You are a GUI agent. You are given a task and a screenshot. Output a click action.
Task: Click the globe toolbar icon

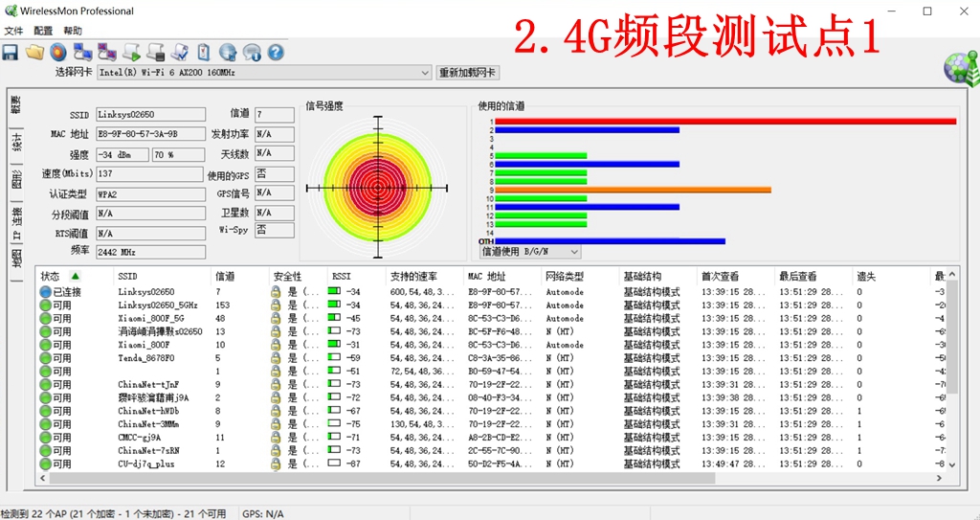tap(228, 52)
